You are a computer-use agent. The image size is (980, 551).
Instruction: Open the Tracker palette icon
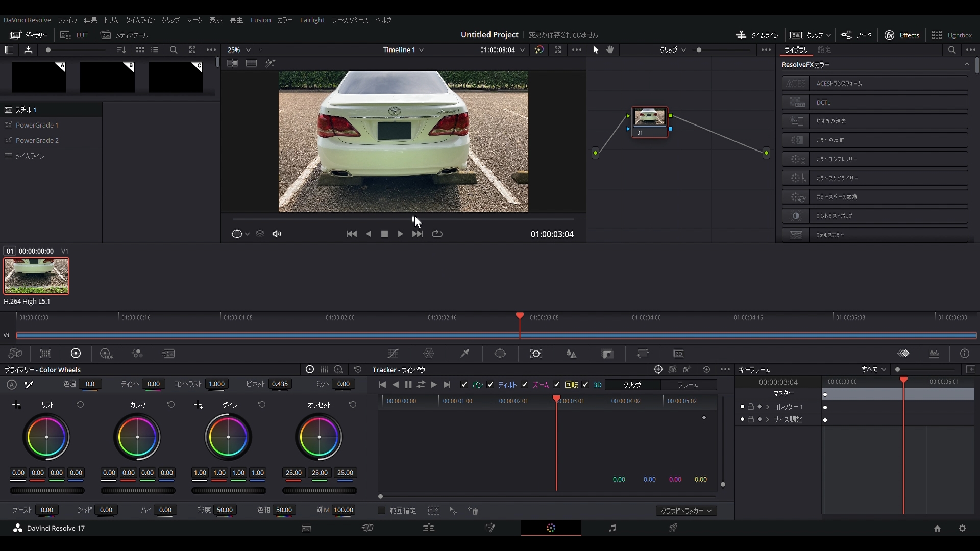pos(536,354)
